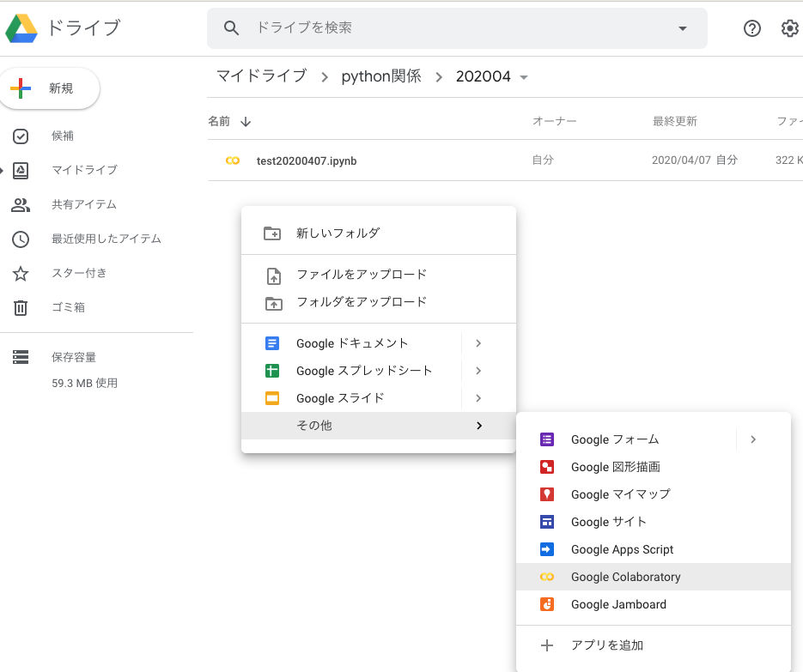Open 保存容量 storage link
Image resolution: width=803 pixels, height=672 pixels.
(x=73, y=357)
